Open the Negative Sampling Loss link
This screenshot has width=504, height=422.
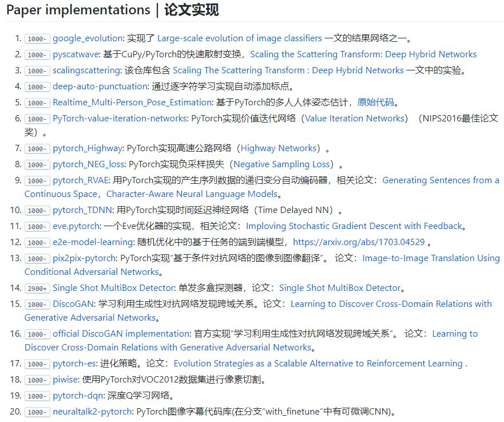tap(281, 164)
